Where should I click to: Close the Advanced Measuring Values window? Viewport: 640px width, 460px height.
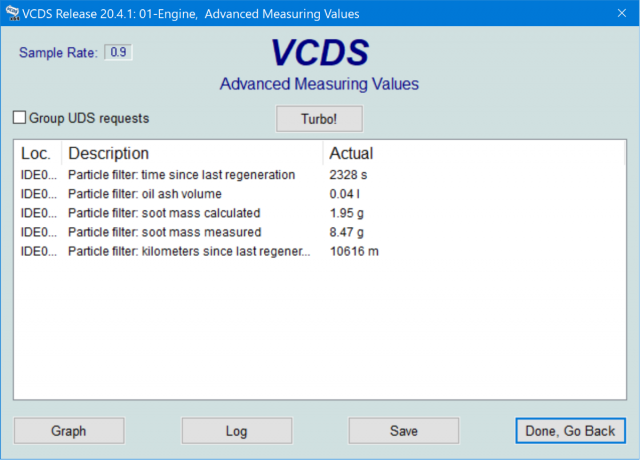[x=615, y=14]
